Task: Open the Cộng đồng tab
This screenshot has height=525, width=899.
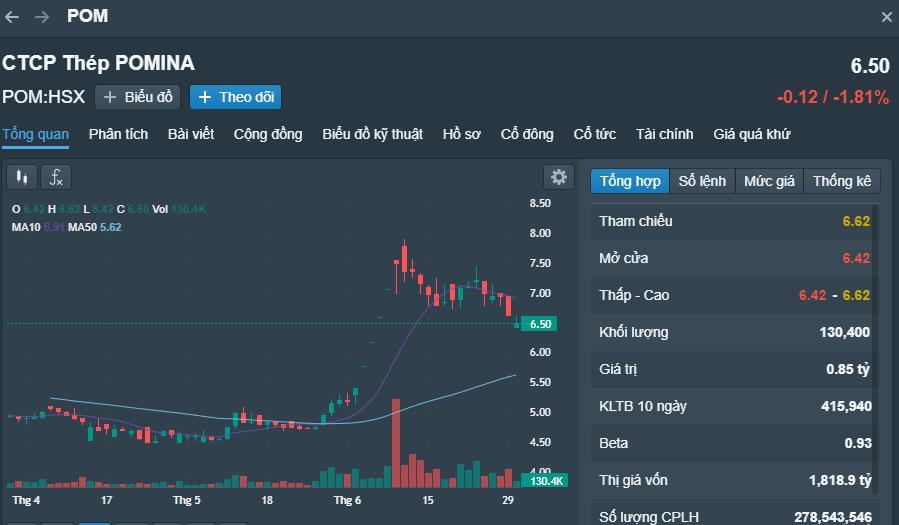Action: (x=268, y=134)
